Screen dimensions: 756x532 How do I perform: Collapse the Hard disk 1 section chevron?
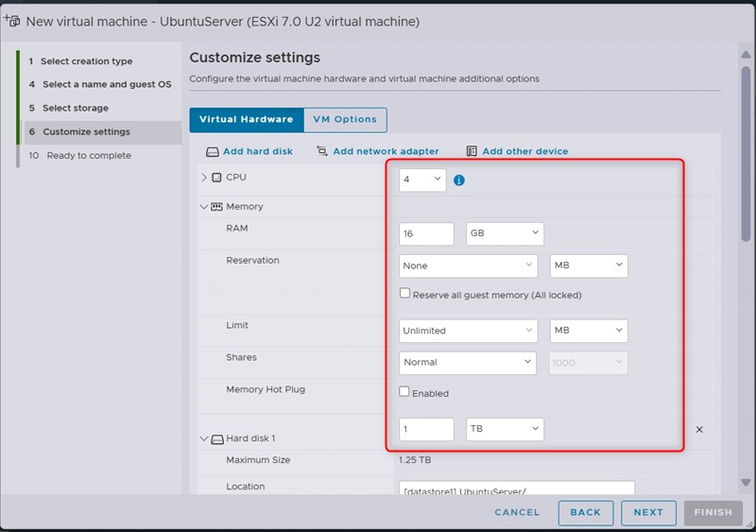point(204,438)
